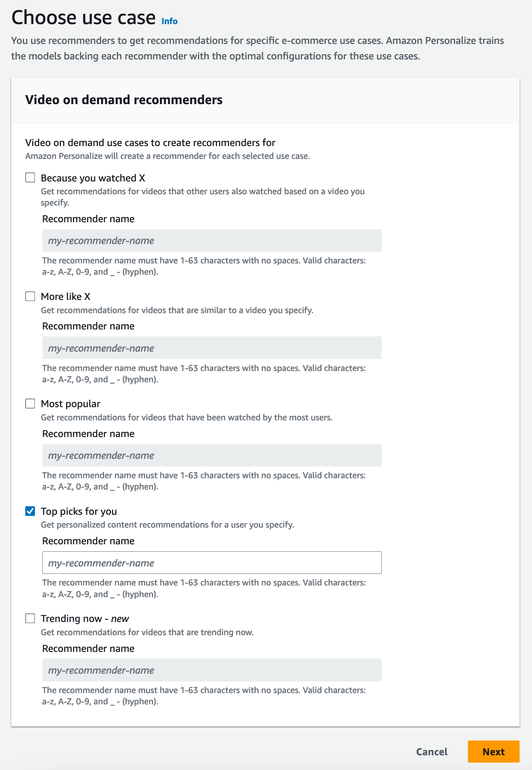The image size is (532, 770).
Task: Enable the 'Trending now' recommender
Action: (30, 618)
